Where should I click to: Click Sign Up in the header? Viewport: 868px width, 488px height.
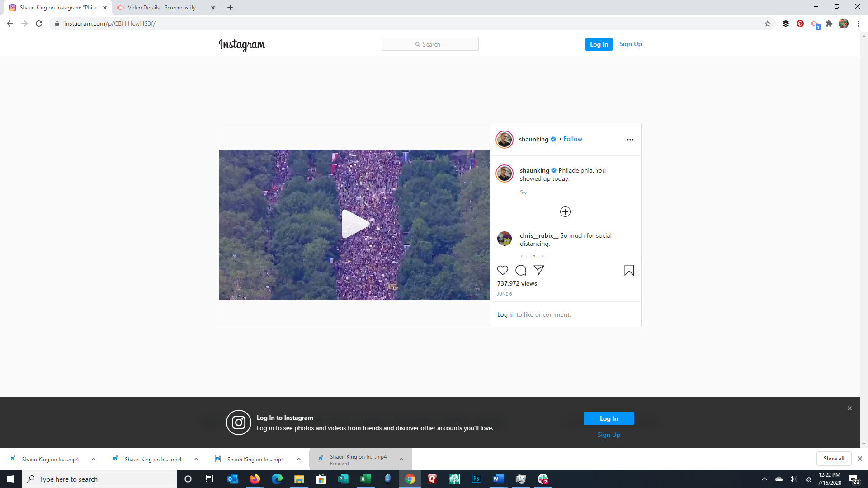(630, 44)
